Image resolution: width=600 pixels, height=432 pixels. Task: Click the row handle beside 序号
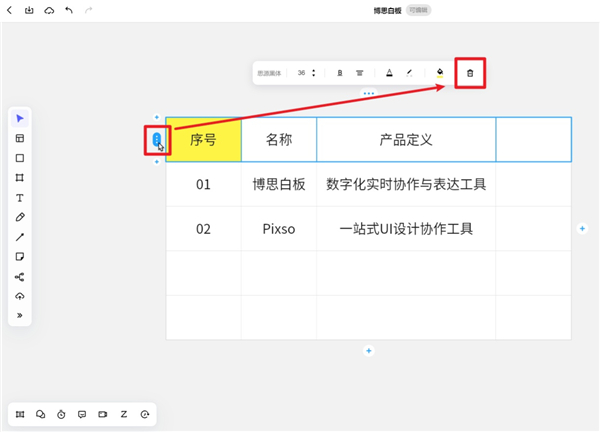pos(156,139)
